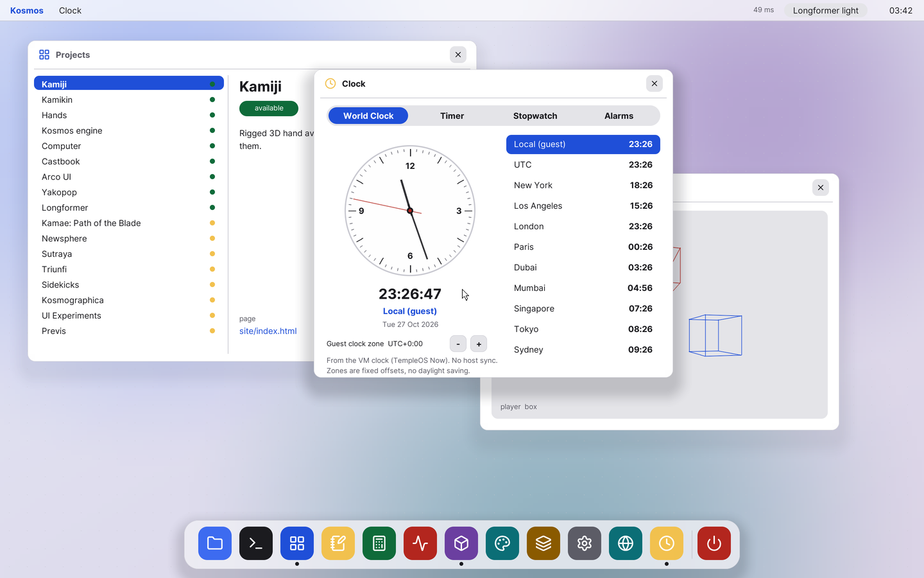
Task: Select the Sydney time zone row
Action: 583,349
